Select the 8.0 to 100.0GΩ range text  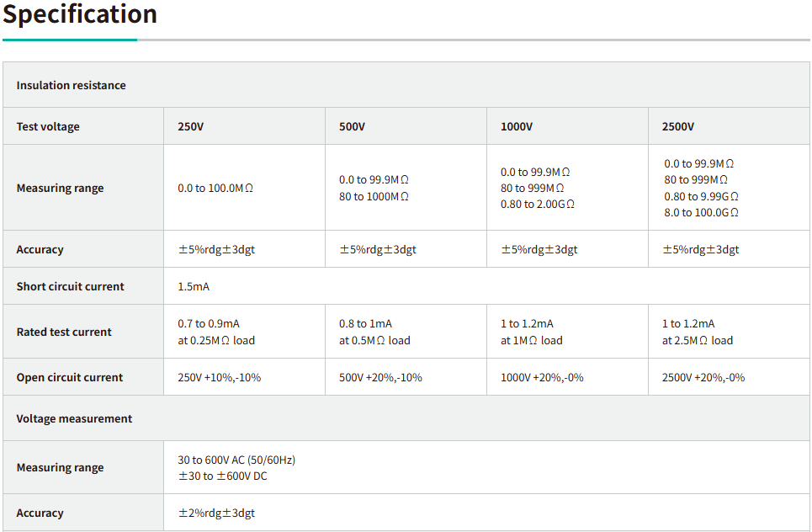701,212
